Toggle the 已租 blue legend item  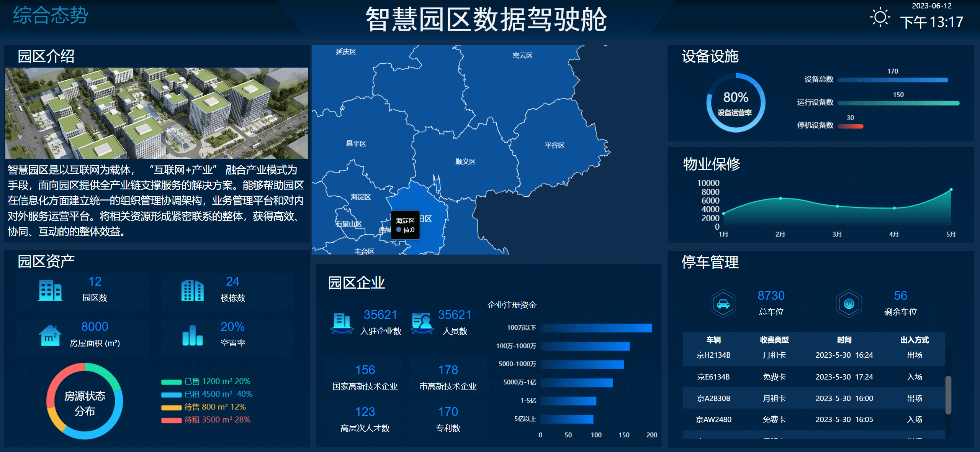tap(207, 394)
